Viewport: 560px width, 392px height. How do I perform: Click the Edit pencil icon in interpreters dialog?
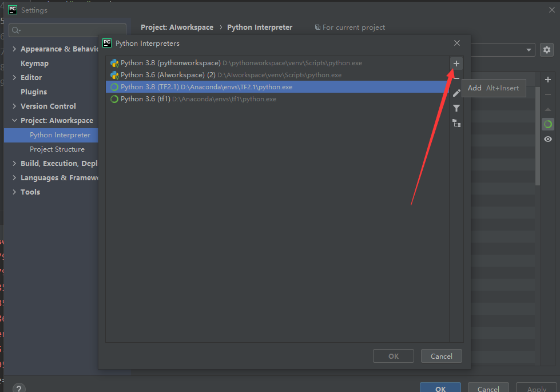coord(456,93)
